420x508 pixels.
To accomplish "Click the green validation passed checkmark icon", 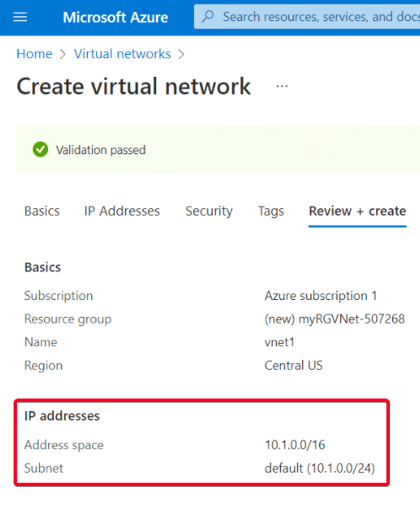I will [x=41, y=150].
